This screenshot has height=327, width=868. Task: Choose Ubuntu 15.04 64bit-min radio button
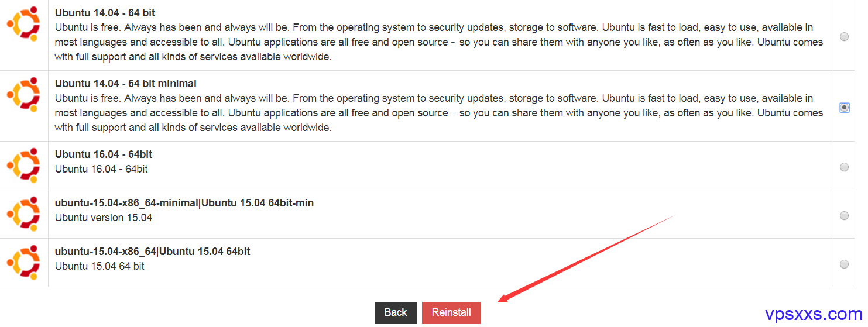(x=844, y=216)
